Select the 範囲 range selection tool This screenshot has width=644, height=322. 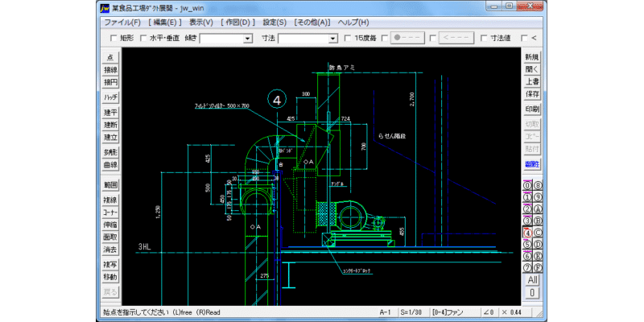[110, 185]
